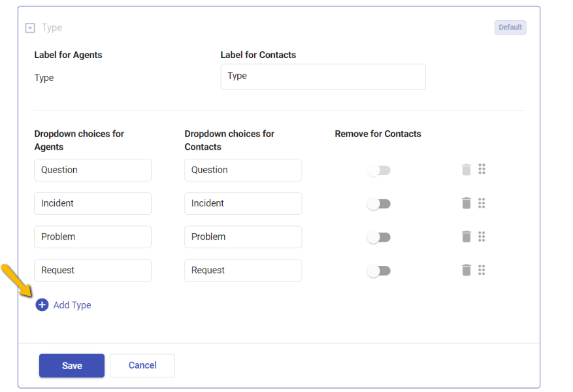The image size is (573, 392).
Task: Enable Remove for Contacts on the Problem row
Action: pos(379,237)
